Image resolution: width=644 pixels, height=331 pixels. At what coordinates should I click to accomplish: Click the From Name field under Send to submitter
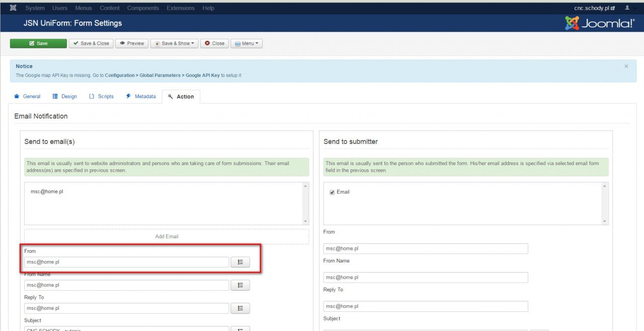pos(426,278)
